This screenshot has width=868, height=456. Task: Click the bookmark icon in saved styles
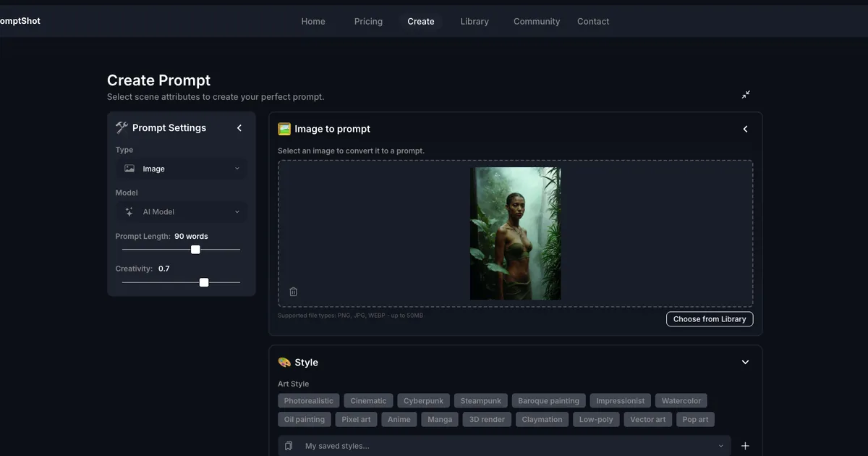(289, 446)
